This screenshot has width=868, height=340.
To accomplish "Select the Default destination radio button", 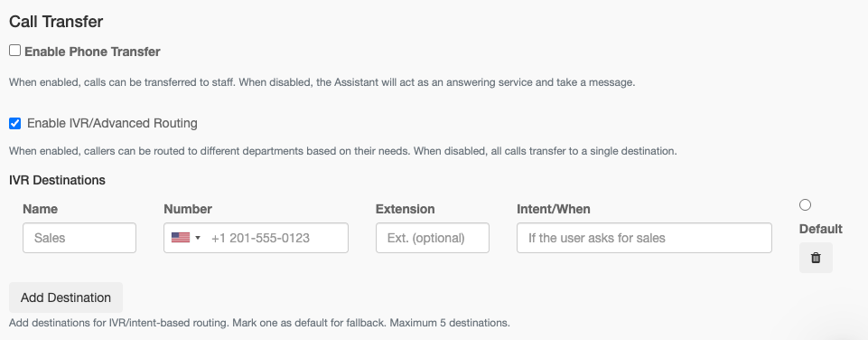I will tap(805, 205).
